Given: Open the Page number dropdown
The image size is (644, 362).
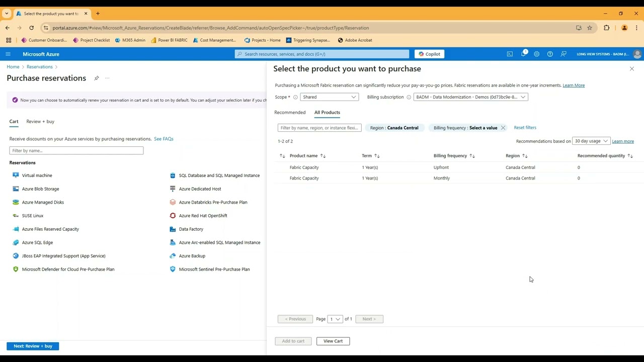Looking at the screenshot, I should click(x=335, y=319).
